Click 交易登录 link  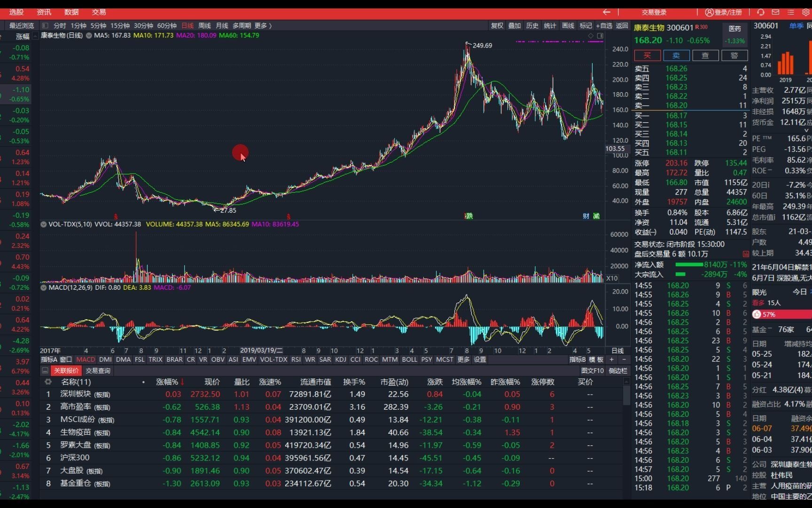click(x=654, y=12)
